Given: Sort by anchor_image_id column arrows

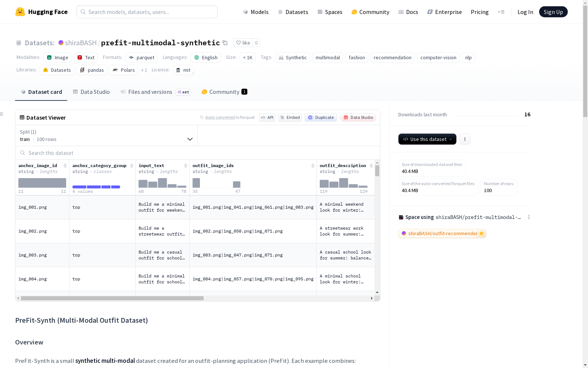Looking at the screenshot, I should tap(65, 166).
